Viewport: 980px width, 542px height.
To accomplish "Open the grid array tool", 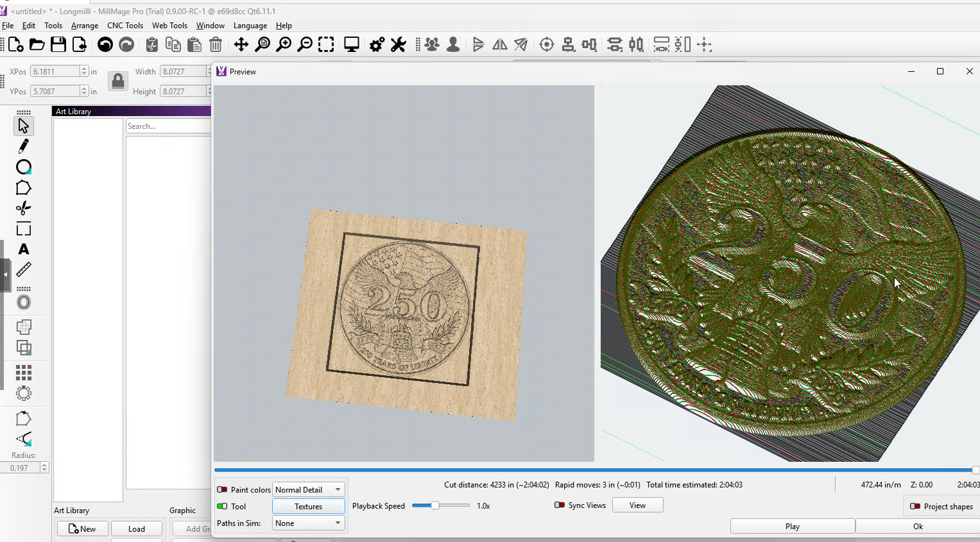I will (24, 373).
